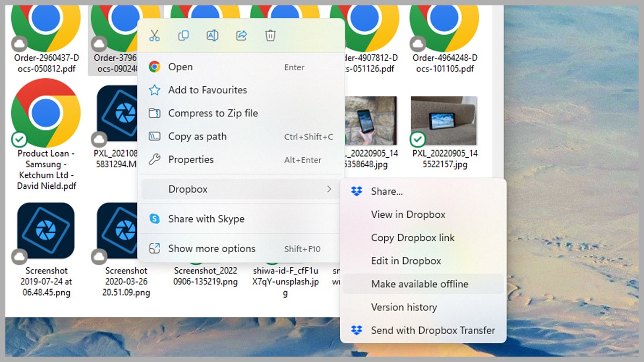This screenshot has height=362, width=644.
Task: Select Compress to Zip file
Action: (x=213, y=113)
